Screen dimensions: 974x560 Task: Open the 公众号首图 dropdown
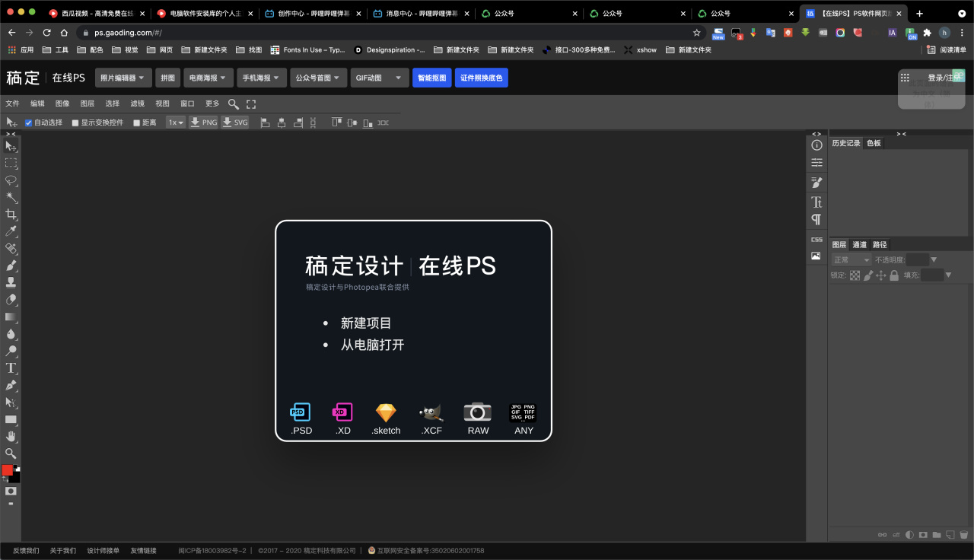(319, 78)
